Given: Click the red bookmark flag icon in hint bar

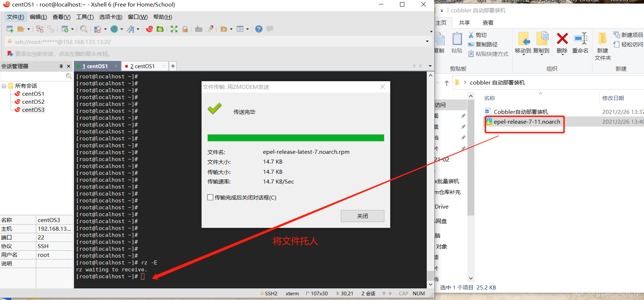Looking at the screenshot, I should pos(10,54).
